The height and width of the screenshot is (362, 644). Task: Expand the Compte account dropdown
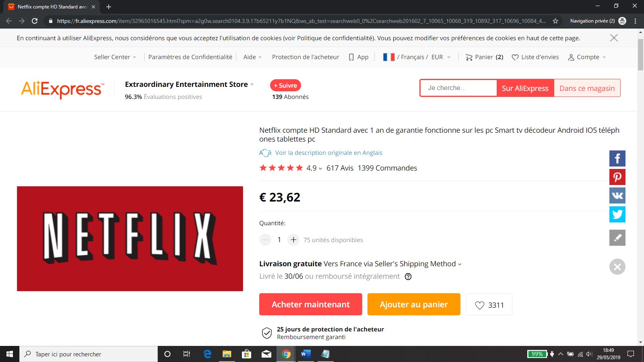click(x=587, y=57)
